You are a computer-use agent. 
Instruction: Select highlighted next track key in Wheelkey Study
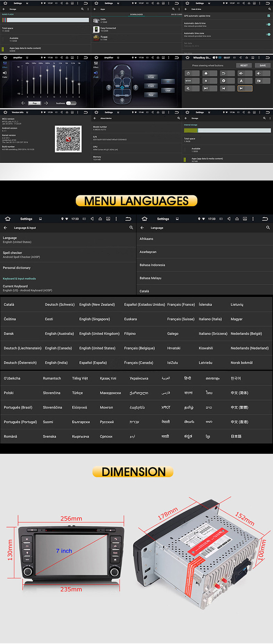[x=245, y=88]
